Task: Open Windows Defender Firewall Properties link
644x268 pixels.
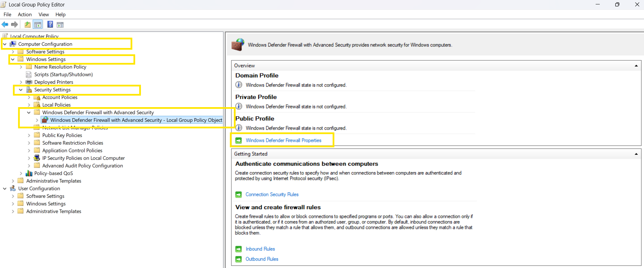Action: tap(283, 140)
